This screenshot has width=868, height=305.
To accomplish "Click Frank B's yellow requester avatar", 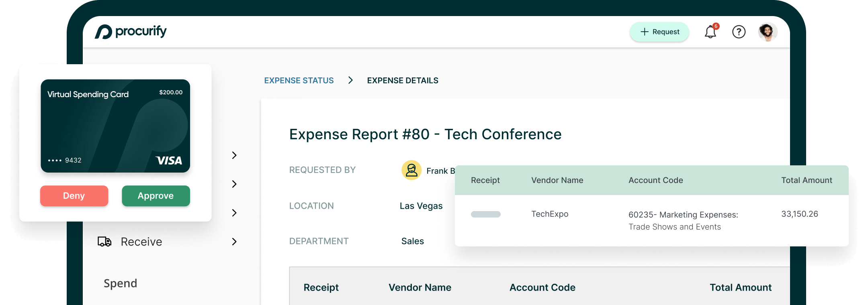I will [411, 170].
